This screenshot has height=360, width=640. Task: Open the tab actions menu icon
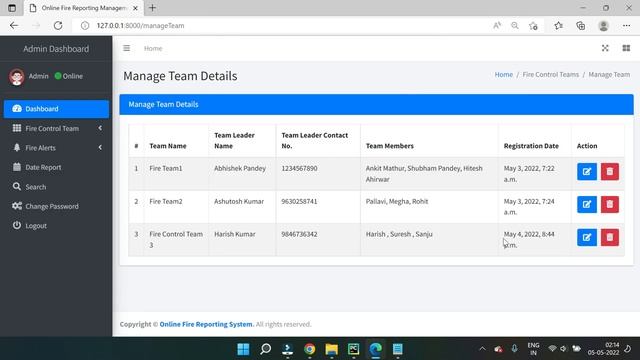[x=12, y=8]
